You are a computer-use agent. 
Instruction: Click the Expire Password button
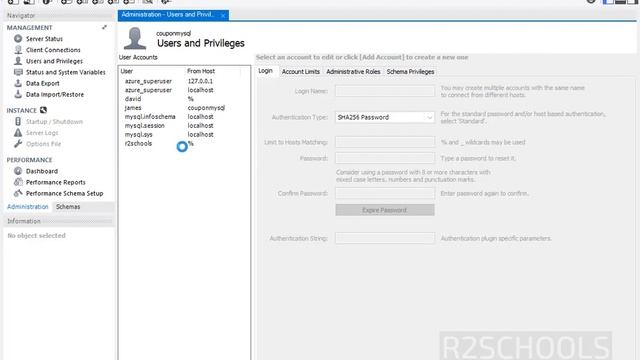(x=384, y=210)
